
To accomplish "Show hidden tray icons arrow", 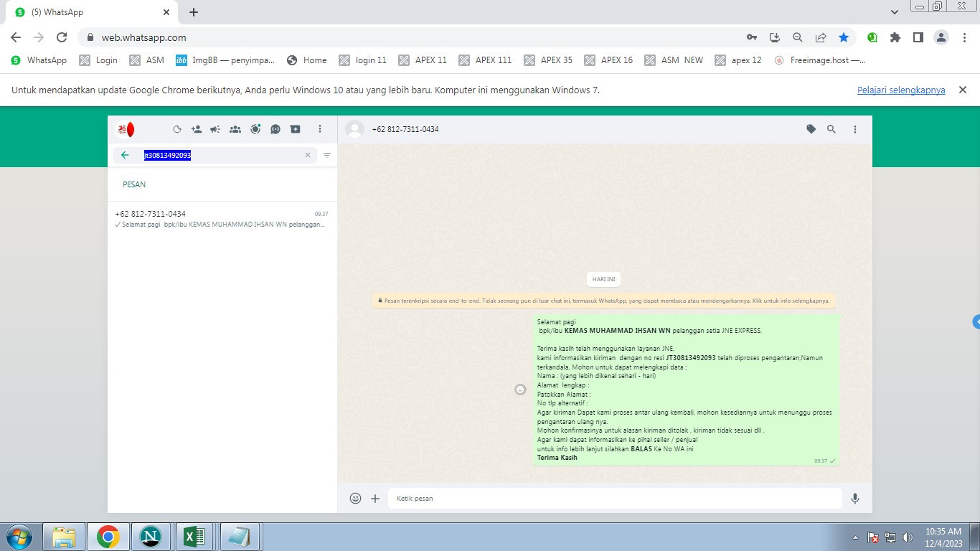I will pos(855,537).
